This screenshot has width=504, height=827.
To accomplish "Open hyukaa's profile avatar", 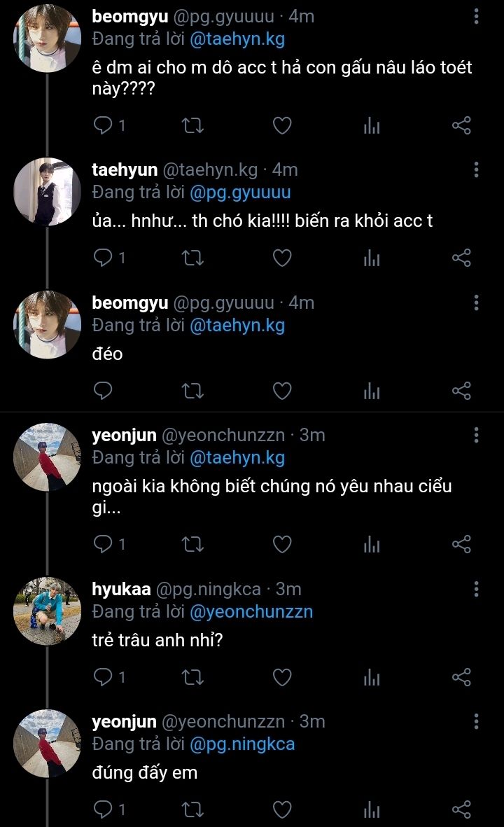I will (x=48, y=611).
